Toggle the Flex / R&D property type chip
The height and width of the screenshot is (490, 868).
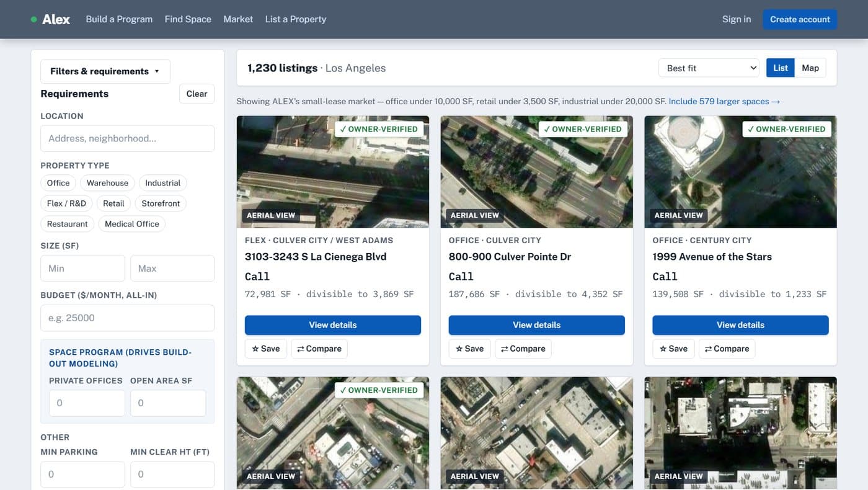66,203
